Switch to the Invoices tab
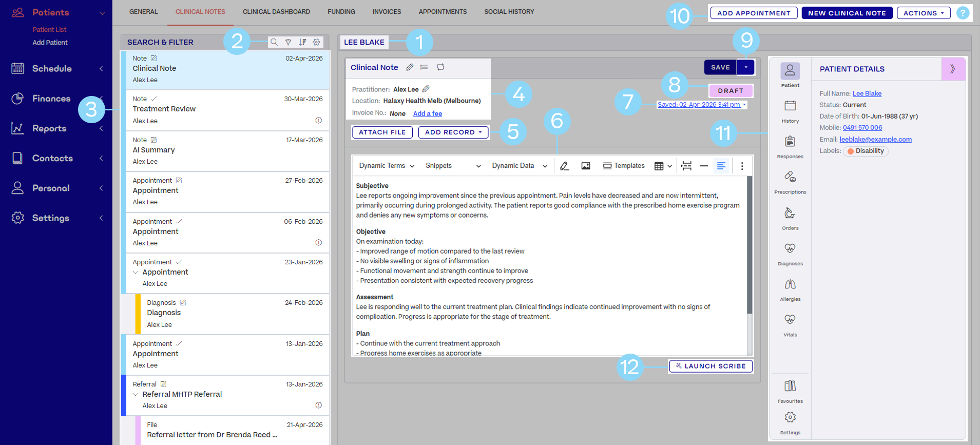The height and width of the screenshot is (445, 980). 387,12
